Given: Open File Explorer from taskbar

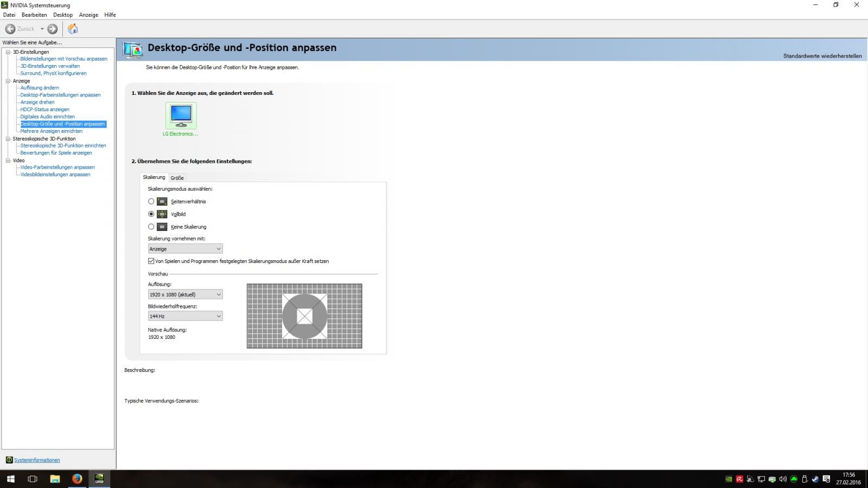Looking at the screenshot, I should [x=55, y=479].
